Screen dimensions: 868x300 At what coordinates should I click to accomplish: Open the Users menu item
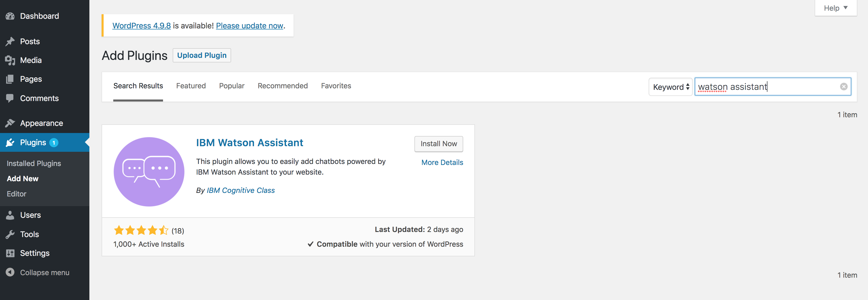click(x=44, y=215)
